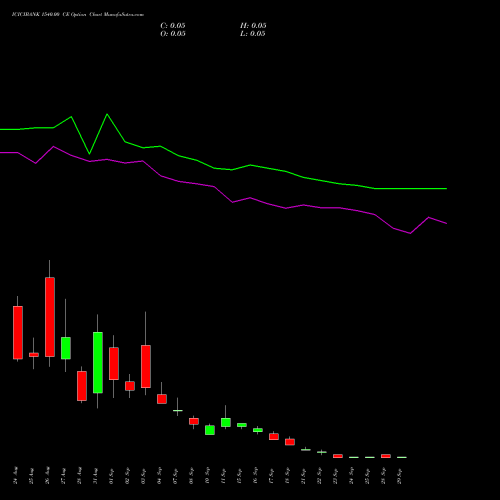
Task: Click the high value 'H: 0.05'
Action: (253, 26)
